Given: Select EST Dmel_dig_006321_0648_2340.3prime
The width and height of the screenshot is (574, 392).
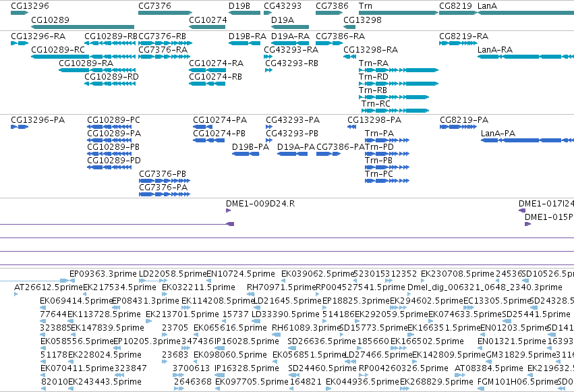Looking at the screenshot, I should coord(485,287).
